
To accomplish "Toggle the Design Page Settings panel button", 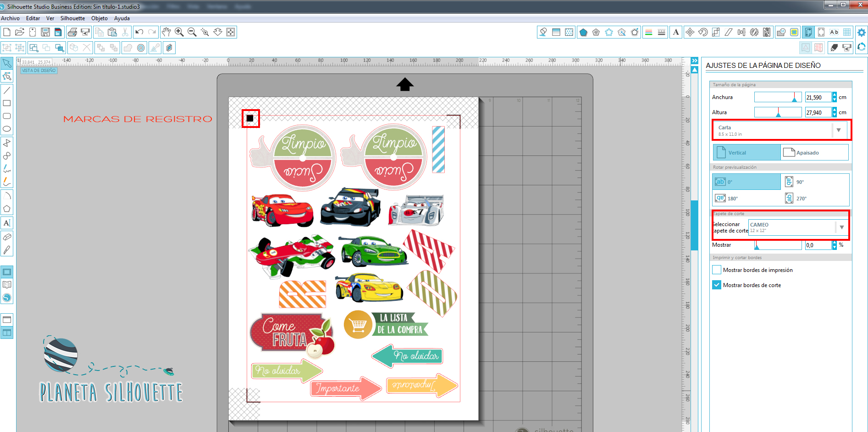I will coord(808,32).
